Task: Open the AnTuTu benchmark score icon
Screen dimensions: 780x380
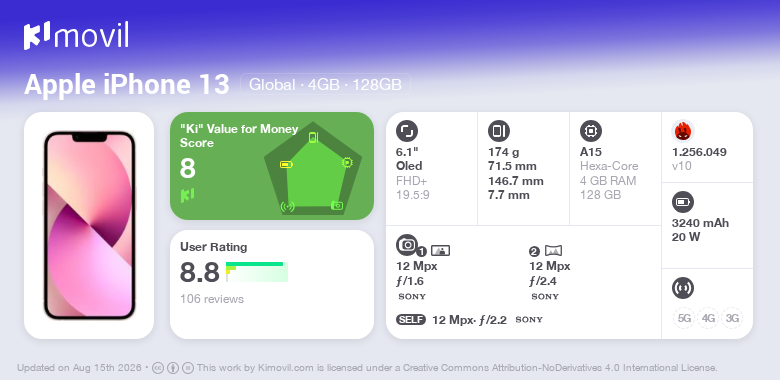Action: pos(683,131)
